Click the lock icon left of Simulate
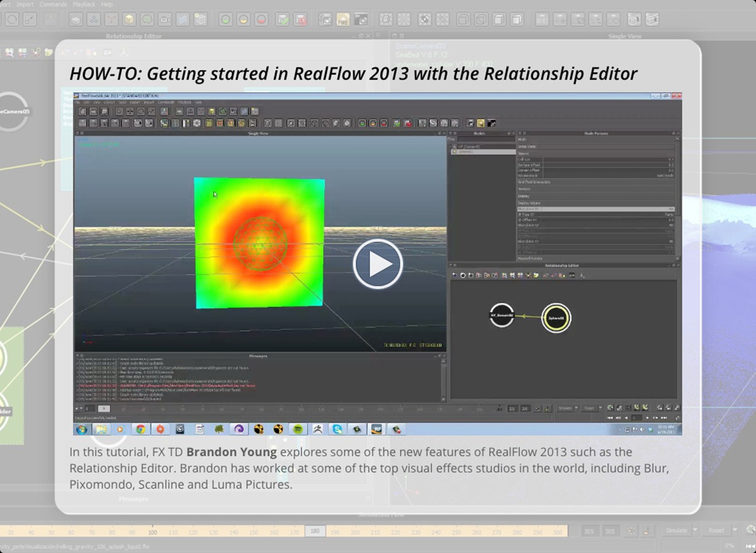The height and width of the screenshot is (553, 756). pos(648,531)
